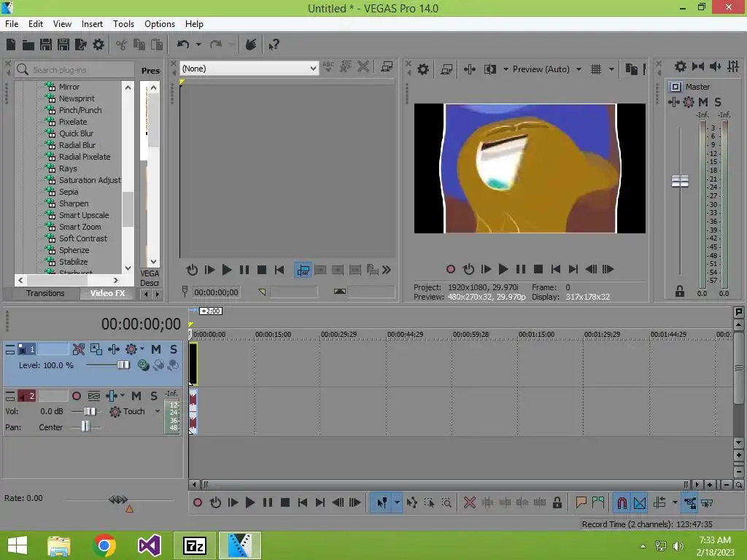This screenshot has height=560, width=747.
Task: Adjust Master volume fader
Action: point(680,181)
